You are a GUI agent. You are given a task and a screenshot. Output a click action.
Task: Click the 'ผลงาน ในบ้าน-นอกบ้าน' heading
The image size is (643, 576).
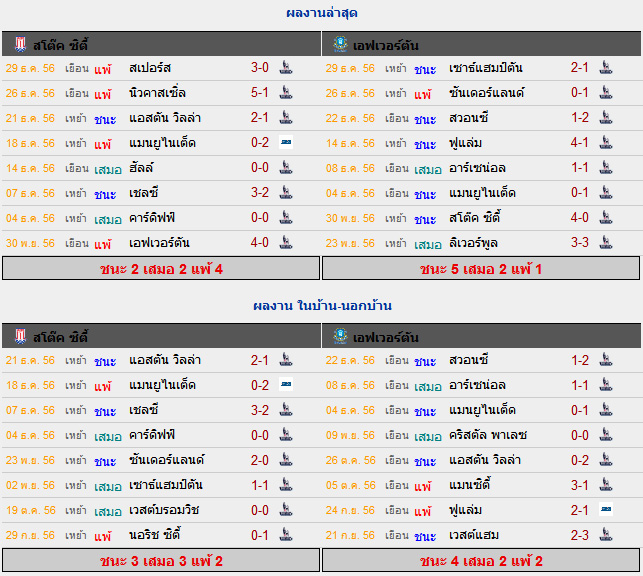click(322, 305)
